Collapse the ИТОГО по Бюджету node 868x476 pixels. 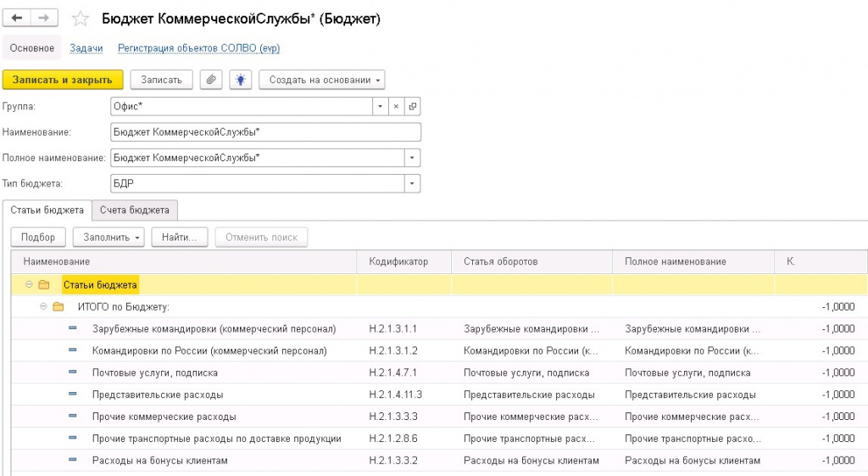[x=43, y=306]
